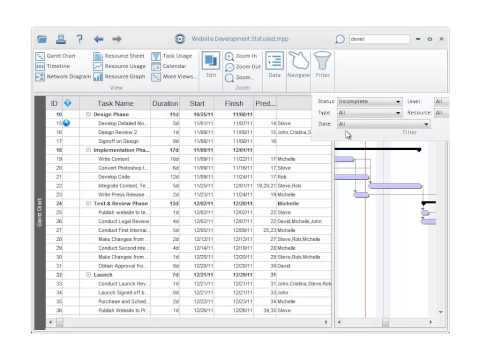Click the Pred... column header

pos(266,103)
